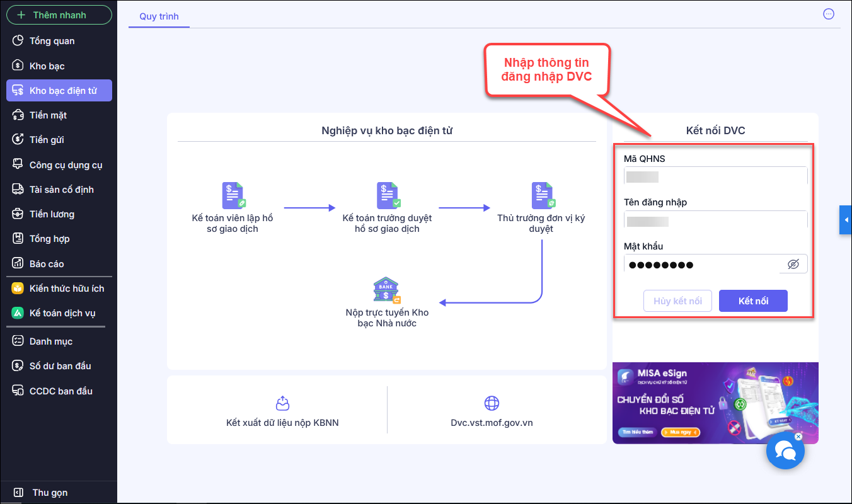852x504 pixels.
Task: Click the Tổng quan pie chart icon
Action: tap(18, 41)
